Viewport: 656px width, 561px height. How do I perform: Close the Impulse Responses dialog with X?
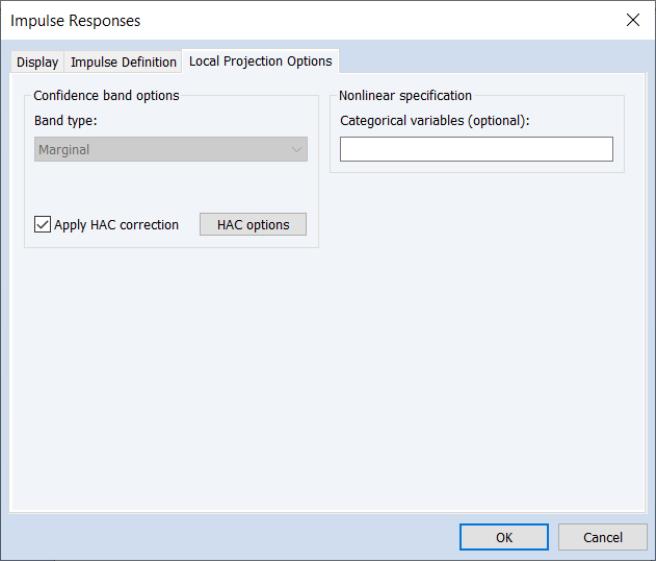632,20
